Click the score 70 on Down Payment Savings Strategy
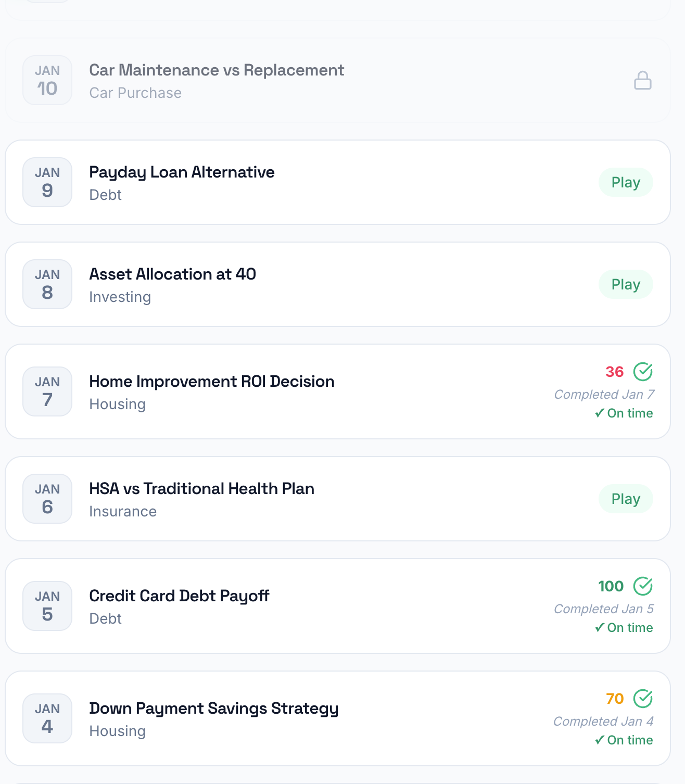The image size is (685, 784). [614, 699]
